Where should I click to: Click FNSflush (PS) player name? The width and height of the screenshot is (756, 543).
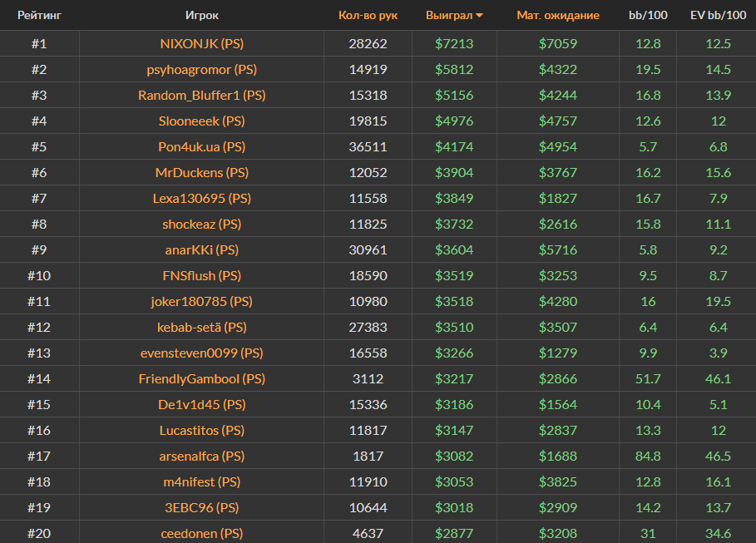(202, 275)
